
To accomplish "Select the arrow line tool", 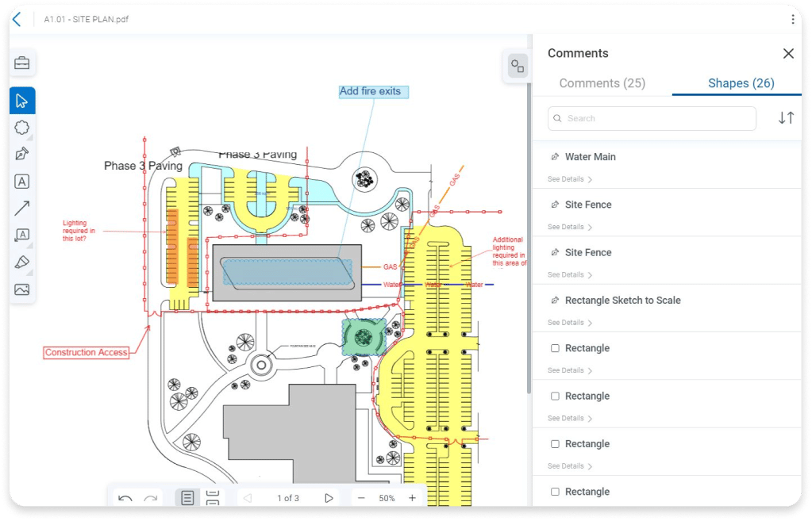I will tap(22, 209).
